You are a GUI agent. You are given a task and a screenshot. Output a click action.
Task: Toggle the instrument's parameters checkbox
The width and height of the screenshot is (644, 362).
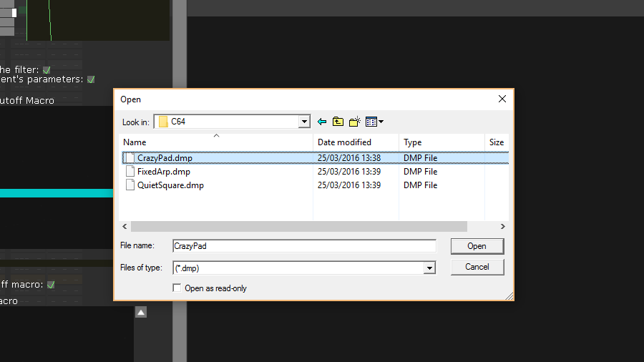[91, 79]
